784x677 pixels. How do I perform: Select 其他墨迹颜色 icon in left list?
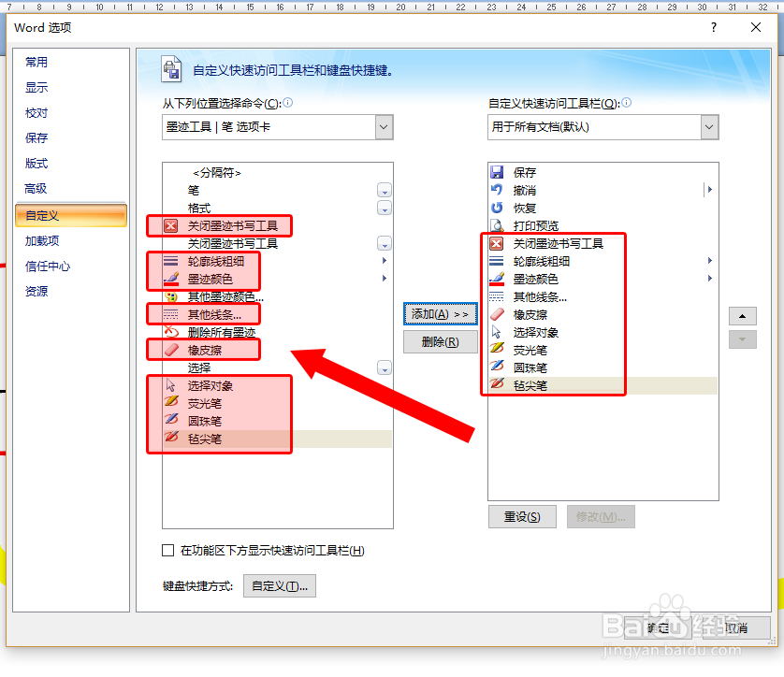170,296
